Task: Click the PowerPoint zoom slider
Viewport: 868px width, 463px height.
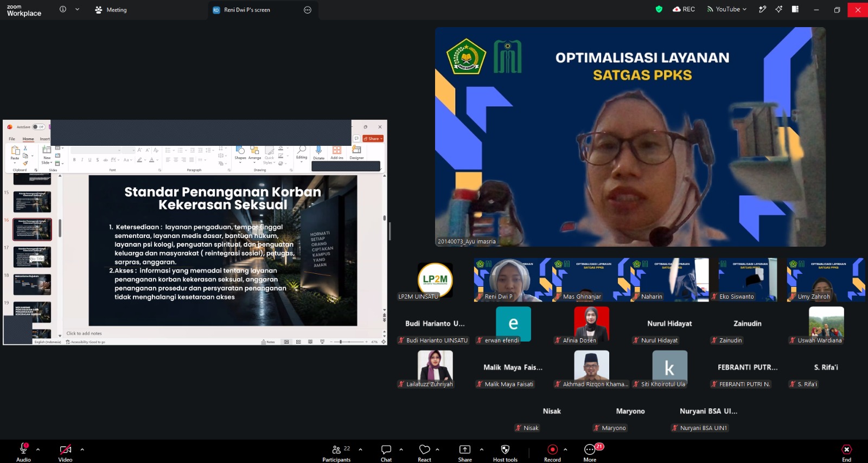Action: coord(349,342)
